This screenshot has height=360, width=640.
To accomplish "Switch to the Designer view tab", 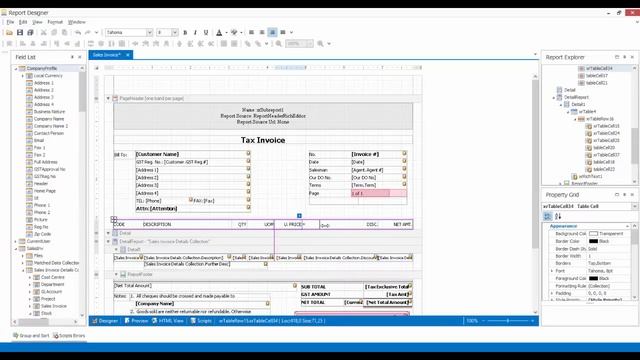I will pyautogui.click(x=105, y=321).
